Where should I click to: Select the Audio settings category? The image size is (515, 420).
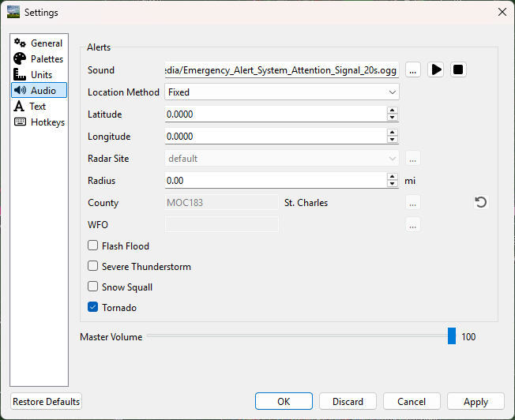[39, 90]
